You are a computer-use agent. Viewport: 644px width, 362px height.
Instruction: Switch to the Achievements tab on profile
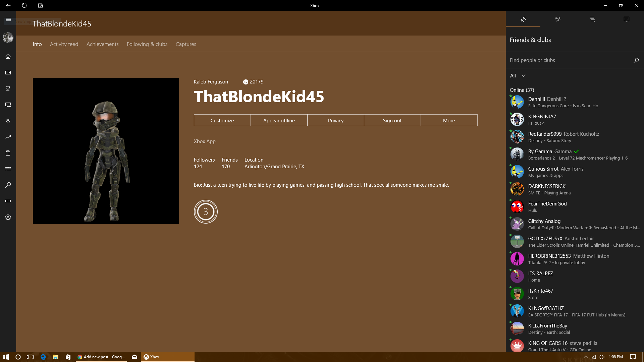tap(103, 44)
